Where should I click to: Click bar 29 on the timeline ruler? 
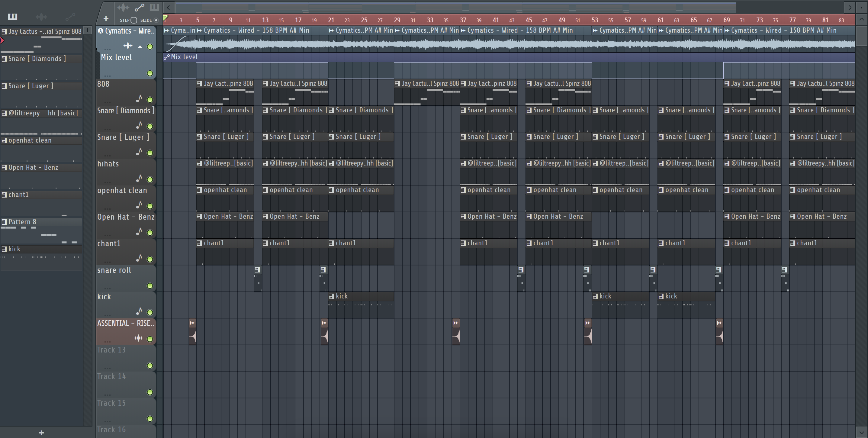[x=397, y=20]
